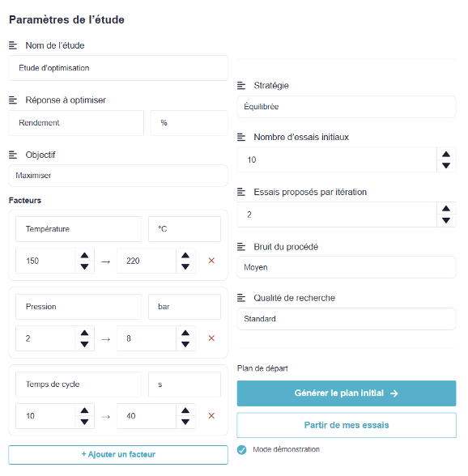Click the Rendement response name field
The image size is (468, 476).
pyautogui.click(x=76, y=123)
